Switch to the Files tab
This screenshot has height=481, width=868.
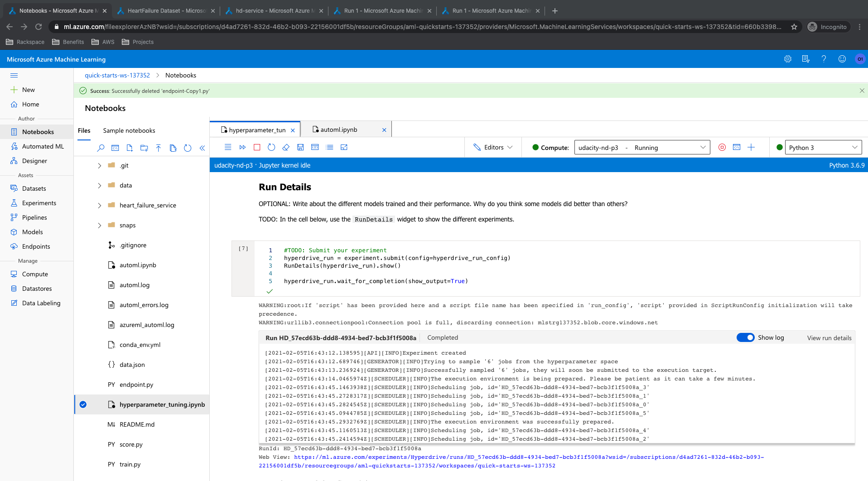click(84, 130)
